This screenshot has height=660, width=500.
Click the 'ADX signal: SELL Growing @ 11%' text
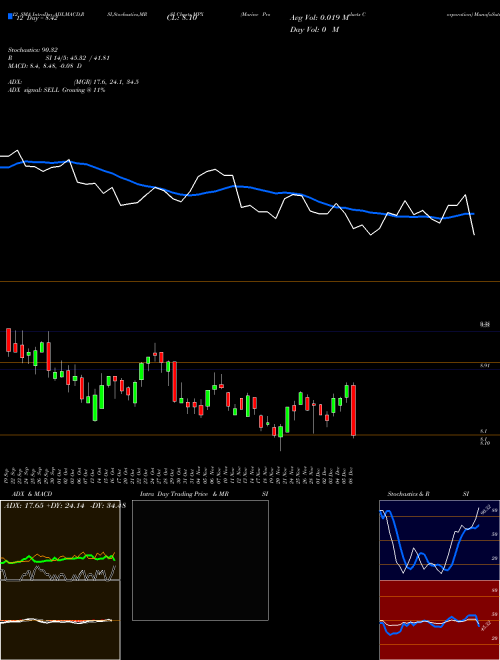56,90
